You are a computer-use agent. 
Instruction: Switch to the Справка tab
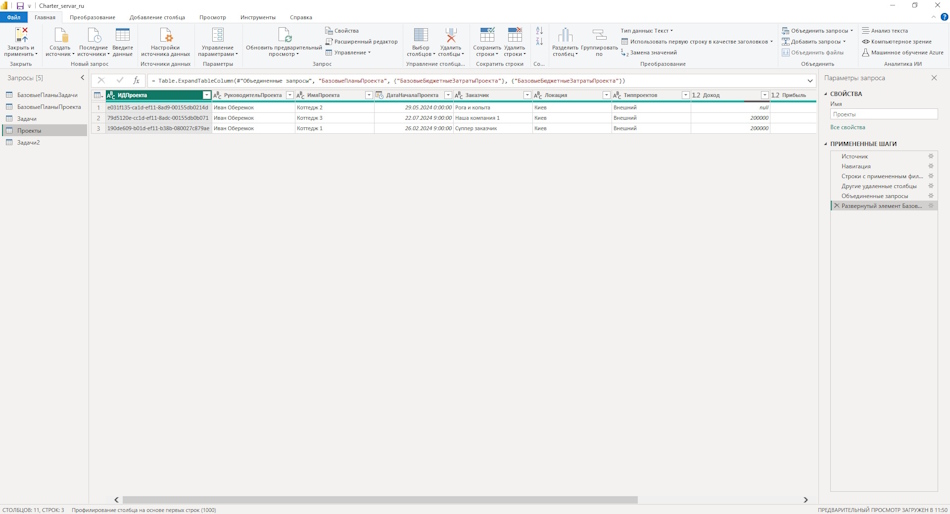pyautogui.click(x=301, y=18)
